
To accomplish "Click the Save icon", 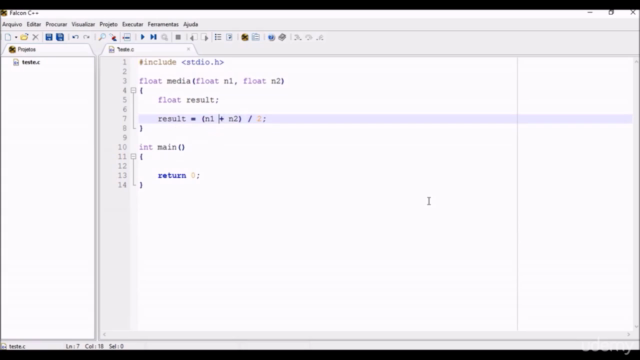I will (49, 37).
